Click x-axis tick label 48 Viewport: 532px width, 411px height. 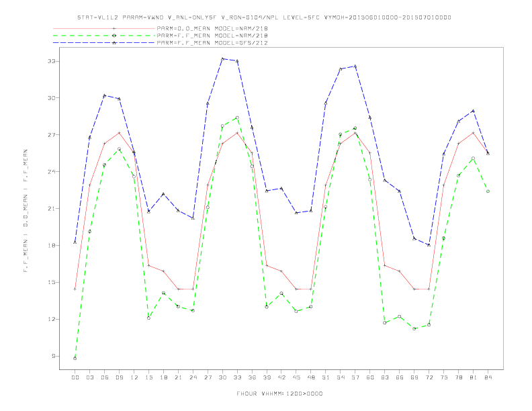click(311, 377)
